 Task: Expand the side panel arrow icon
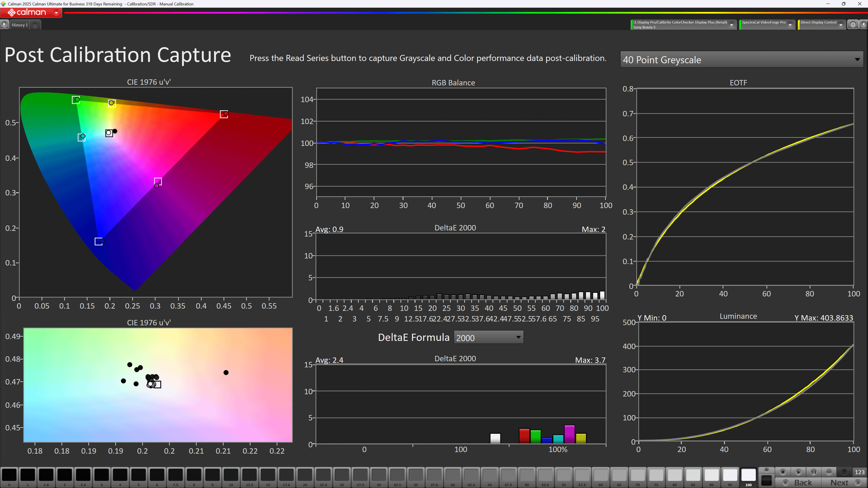point(864,24)
